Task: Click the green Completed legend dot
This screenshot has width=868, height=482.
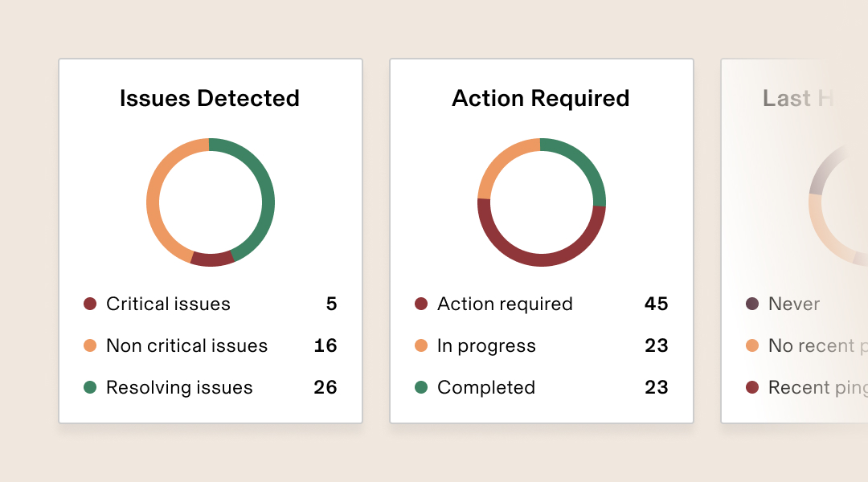Action: point(421,387)
